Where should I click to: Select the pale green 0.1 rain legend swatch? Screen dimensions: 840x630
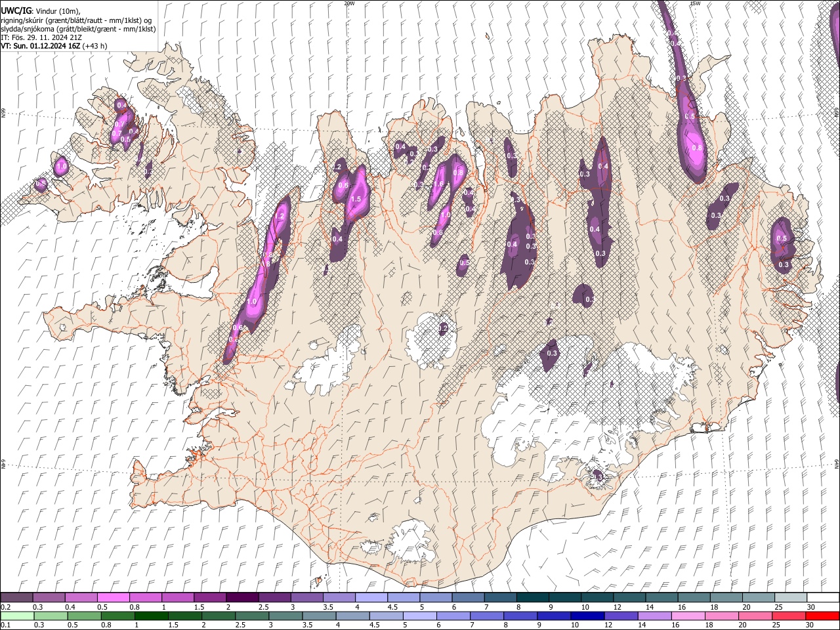[x=18, y=616]
